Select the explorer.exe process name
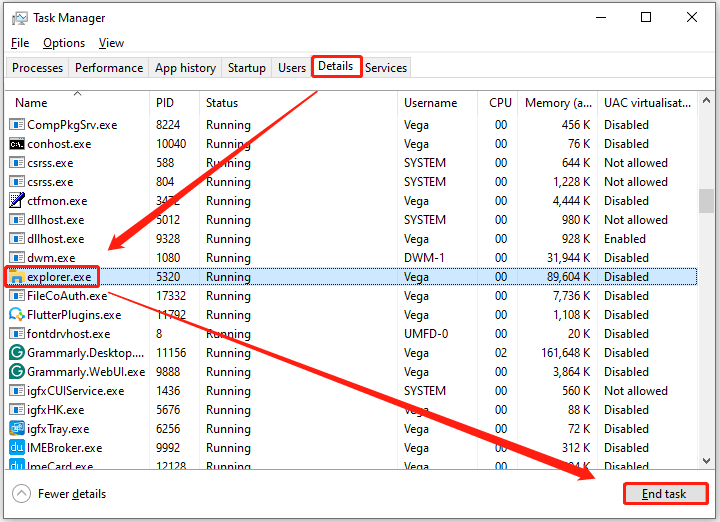The height and width of the screenshot is (522, 720). [x=59, y=277]
